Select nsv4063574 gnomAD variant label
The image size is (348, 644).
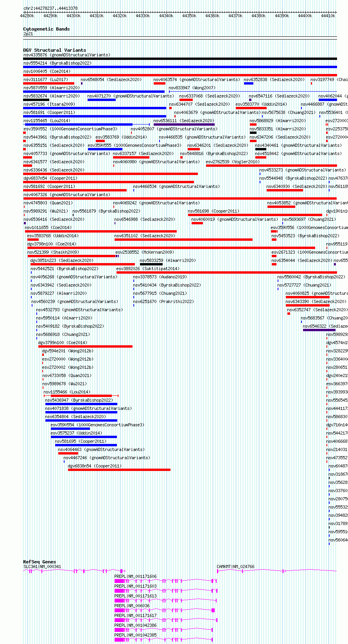click(x=197, y=79)
